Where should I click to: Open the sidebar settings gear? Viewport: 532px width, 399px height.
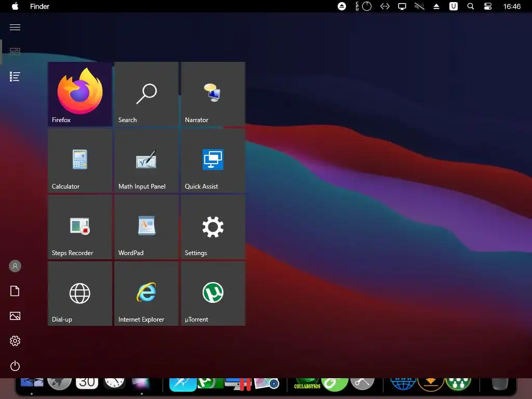[15, 341]
